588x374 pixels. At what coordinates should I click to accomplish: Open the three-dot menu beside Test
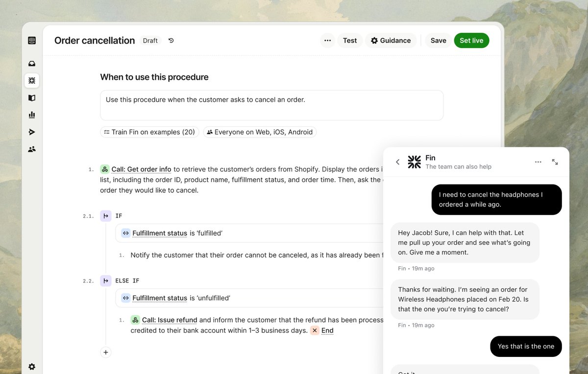(x=327, y=41)
